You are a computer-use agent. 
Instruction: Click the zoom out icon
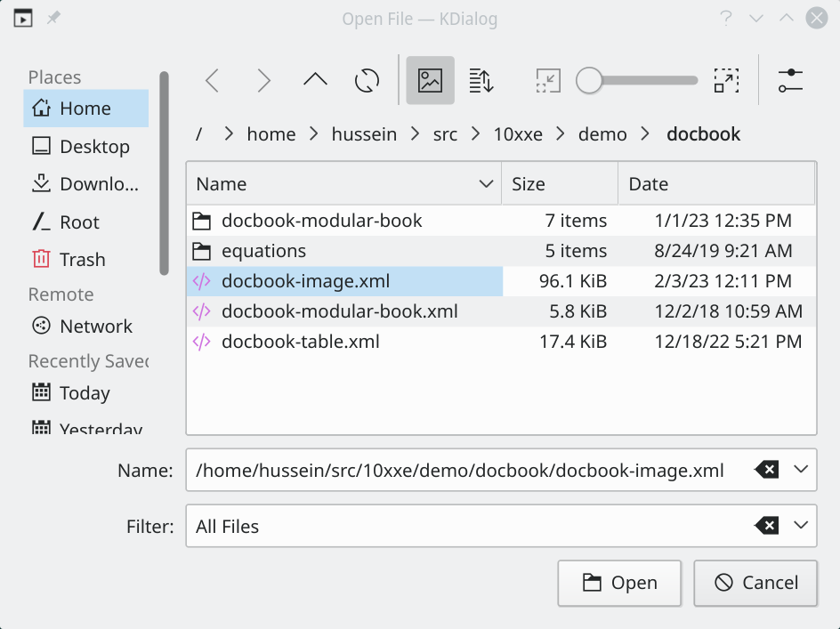(x=548, y=81)
